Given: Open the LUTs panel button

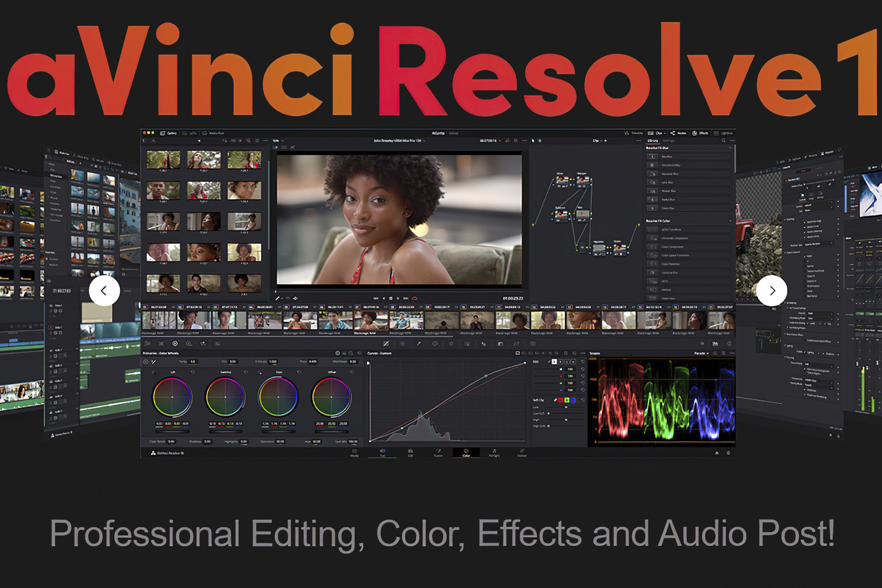Looking at the screenshot, I should point(189,133).
